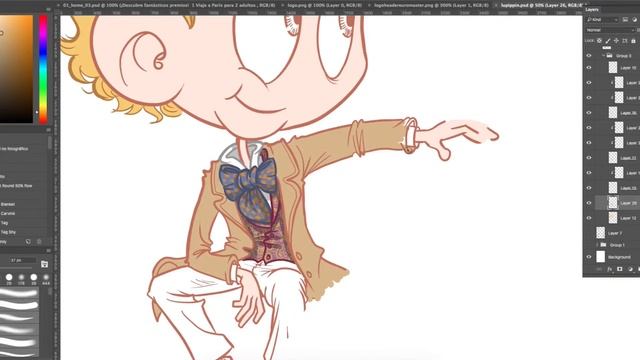Click brush preset list scrollbar
This screenshot has width=640, height=360.
[50, 142]
